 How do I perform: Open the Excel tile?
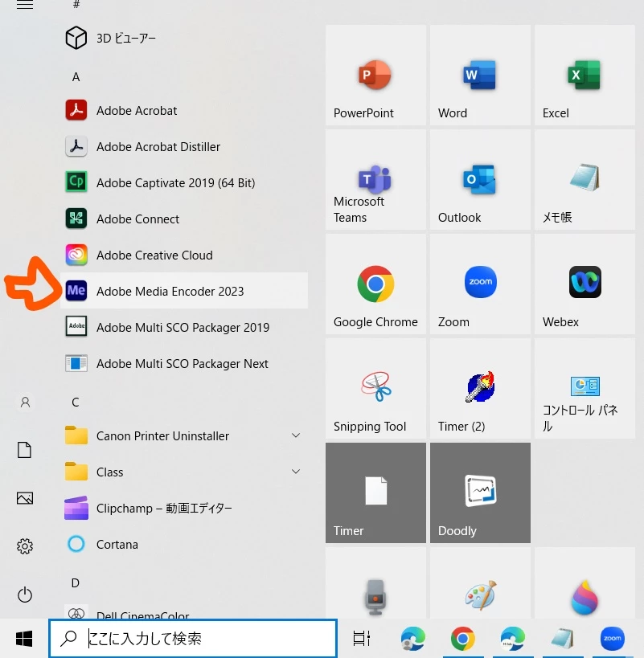[x=585, y=75]
